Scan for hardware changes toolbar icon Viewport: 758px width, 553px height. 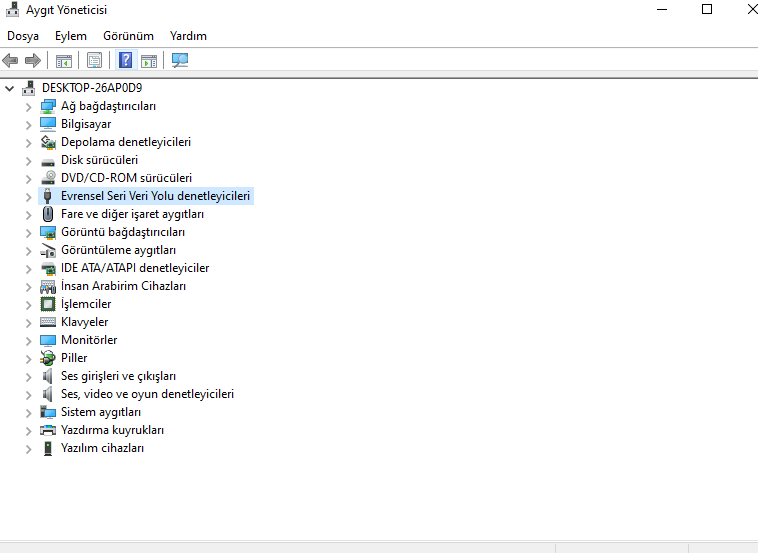point(180,60)
